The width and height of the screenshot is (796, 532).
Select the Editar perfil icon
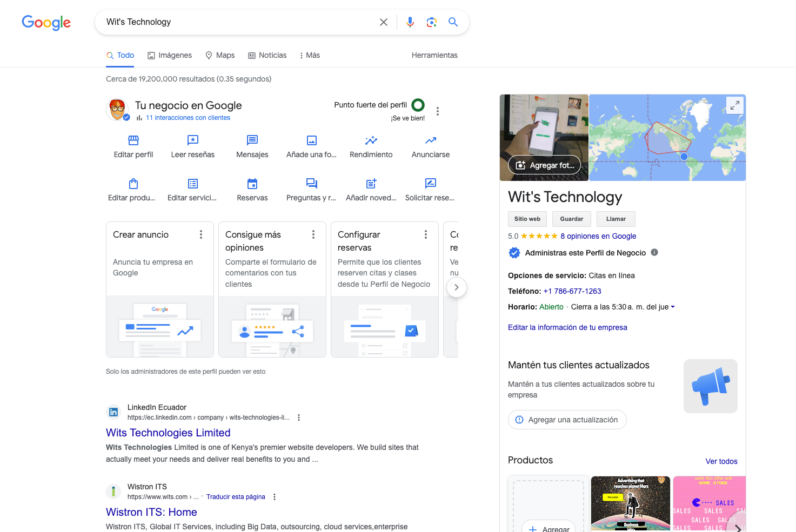click(x=133, y=140)
